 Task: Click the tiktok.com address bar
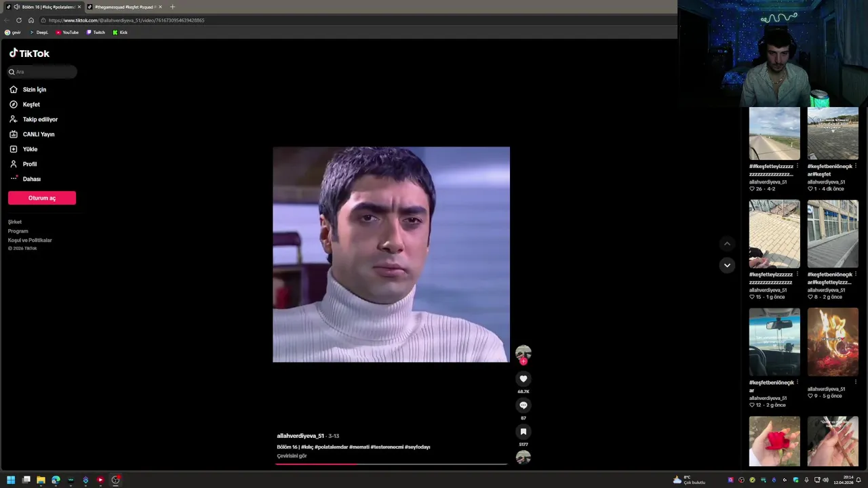click(x=359, y=20)
